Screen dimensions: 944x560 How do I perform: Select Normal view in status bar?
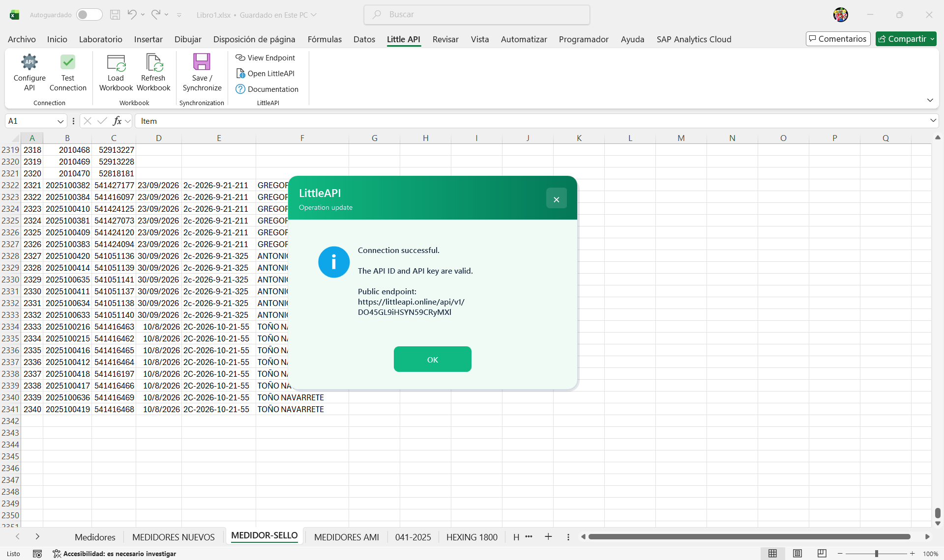point(773,554)
